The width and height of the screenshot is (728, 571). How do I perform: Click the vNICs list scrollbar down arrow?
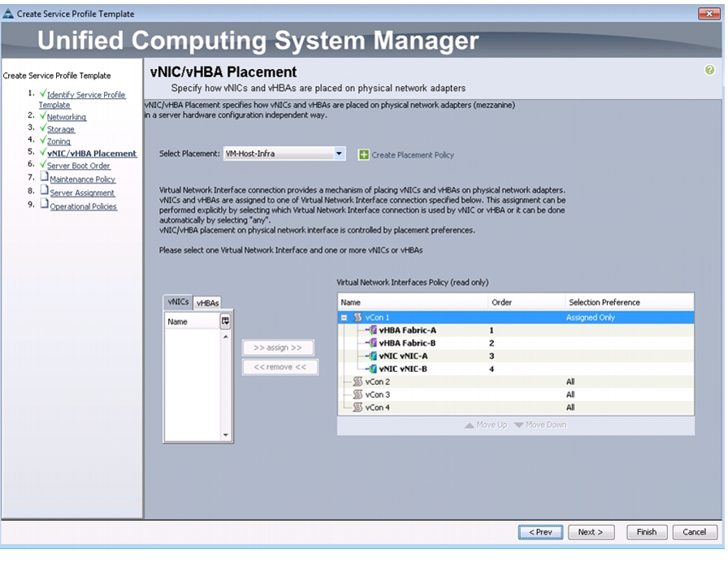pyautogui.click(x=226, y=435)
